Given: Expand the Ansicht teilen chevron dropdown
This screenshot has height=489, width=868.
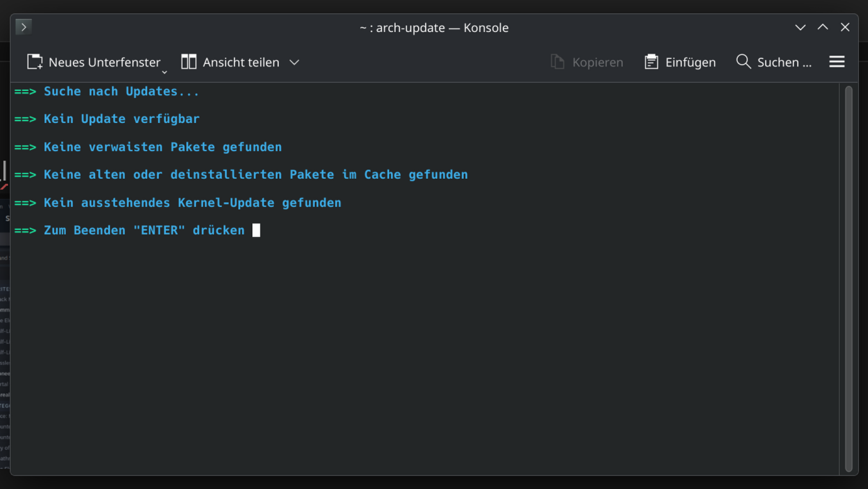Looking at the screenshot, I should [294, 62].
